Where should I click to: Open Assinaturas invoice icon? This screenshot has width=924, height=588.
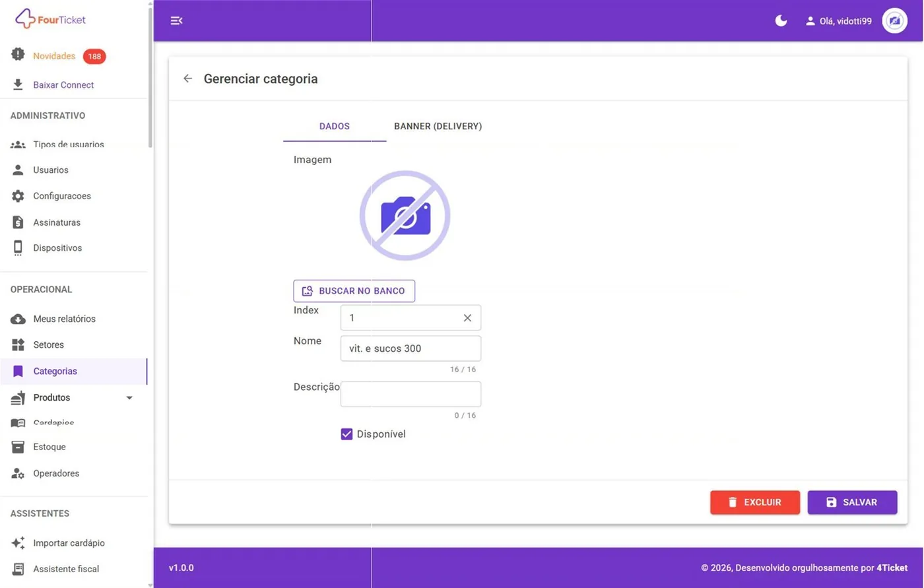(18, 222)
